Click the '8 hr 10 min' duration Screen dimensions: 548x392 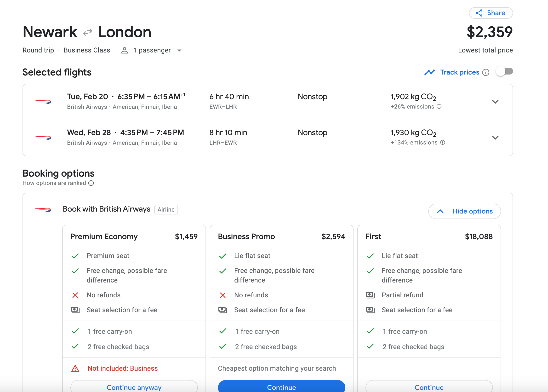(x=228, y=133)
